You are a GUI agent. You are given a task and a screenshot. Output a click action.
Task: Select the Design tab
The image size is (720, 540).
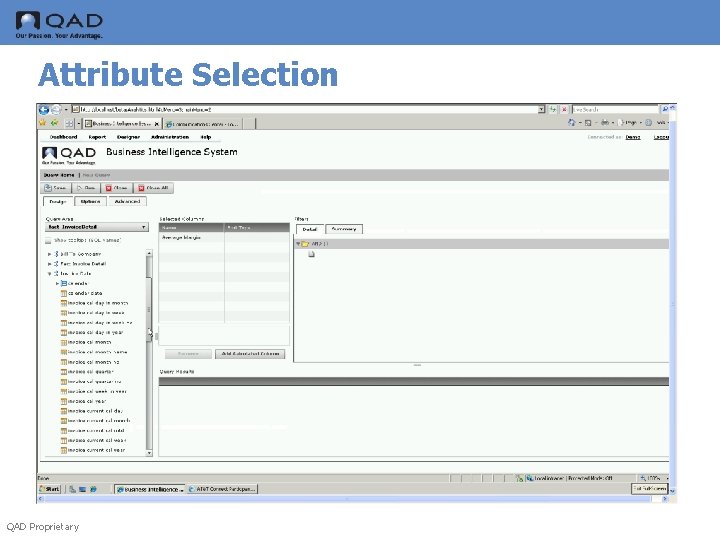coord(58,202)
